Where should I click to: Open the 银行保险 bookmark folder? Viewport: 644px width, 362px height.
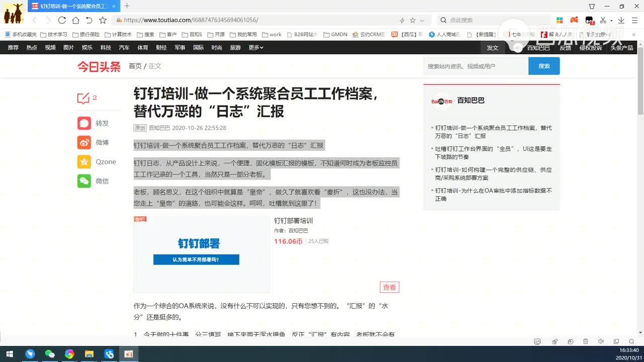[x=86, y=34]
